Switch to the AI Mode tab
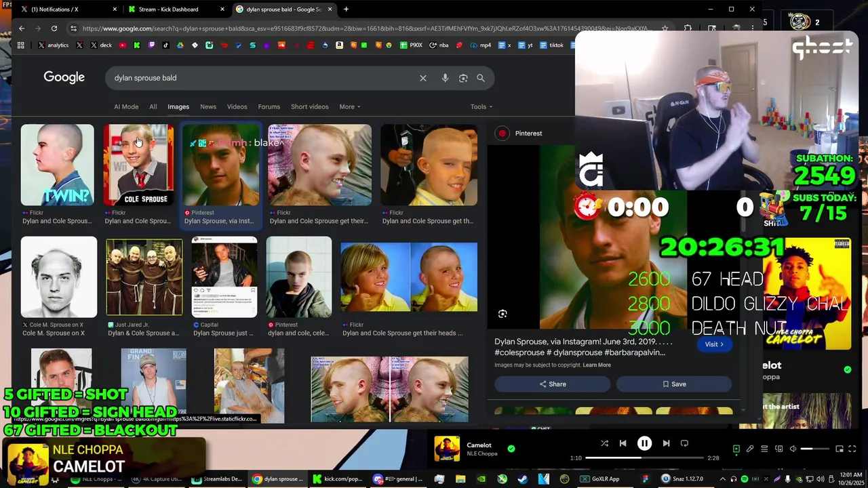868x488 pixels. [126, 106]
